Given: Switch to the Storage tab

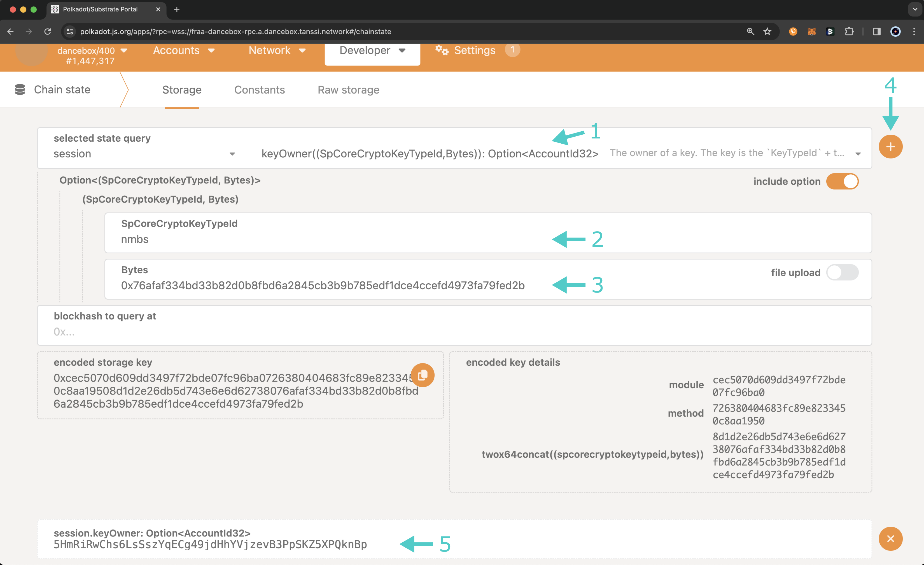Looking at the screenshot, I should (182, 90).
